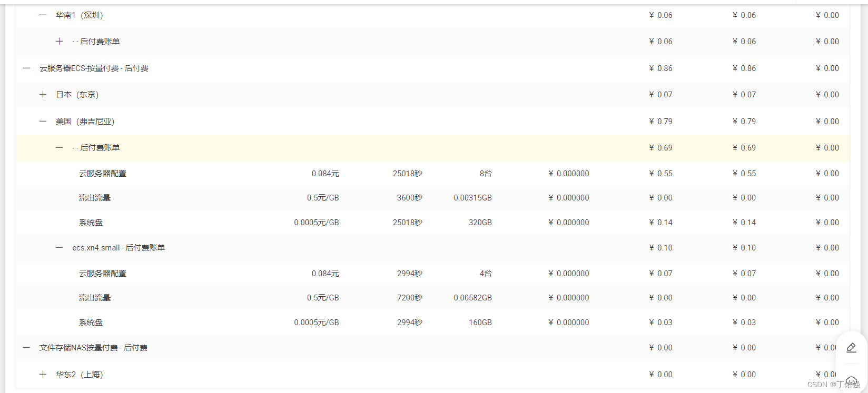
Task: Click the 8台 quantity value
Action: (x=486, y=174)
